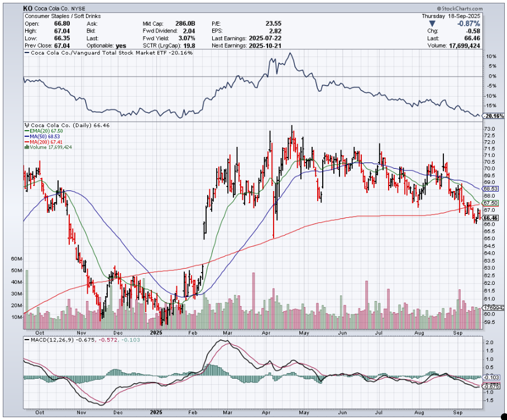
Task: Click the blue MA(50) legend line marker
Action: click(x=27, y=136)
